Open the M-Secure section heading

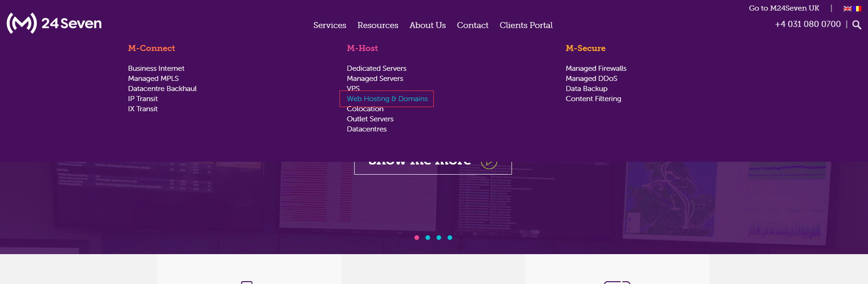point(586,48)
